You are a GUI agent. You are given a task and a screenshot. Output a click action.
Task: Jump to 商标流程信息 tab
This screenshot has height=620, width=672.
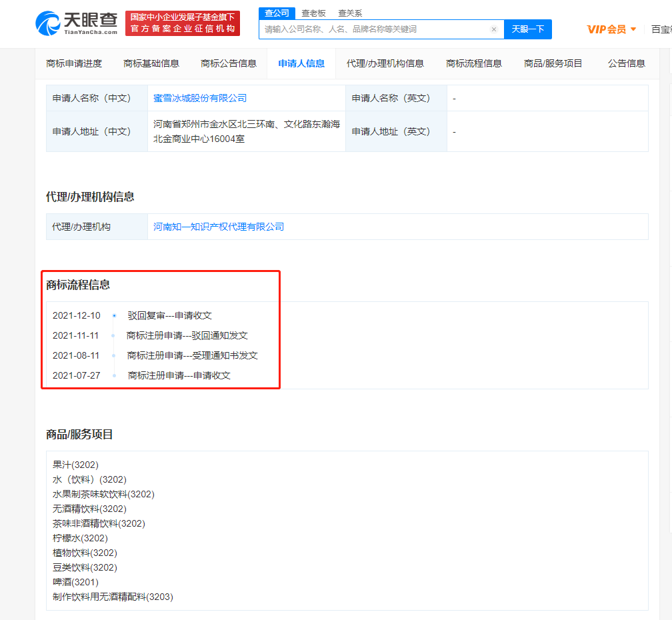[x=474, y=63]
